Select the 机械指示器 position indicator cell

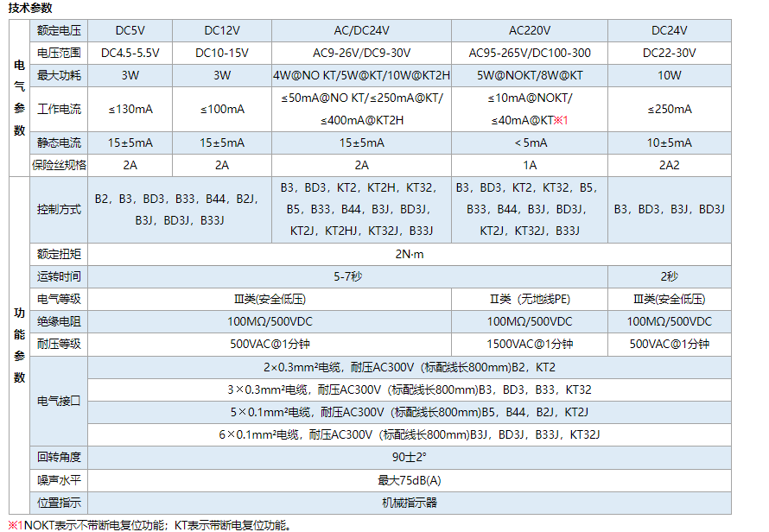410,503
